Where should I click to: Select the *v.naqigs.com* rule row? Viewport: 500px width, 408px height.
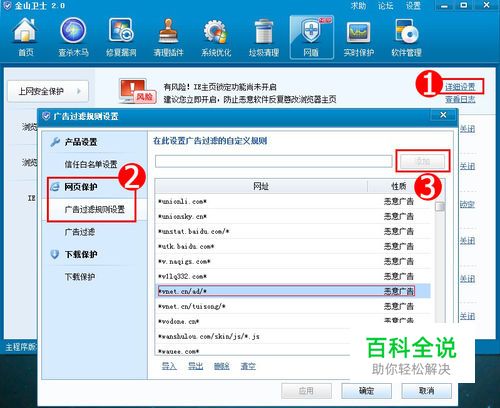(293, 261)
